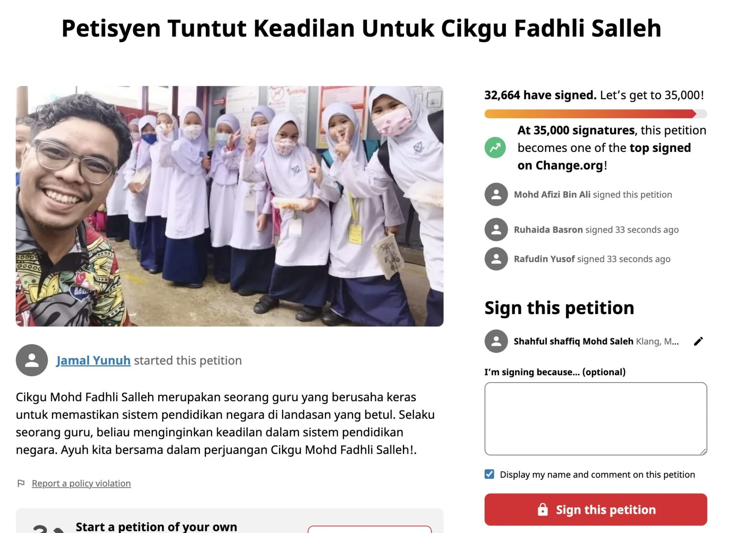Click the red Sign this petition button
Image resolution: width=756 pixels, height=533 pixels.
[x=596, y=509]
